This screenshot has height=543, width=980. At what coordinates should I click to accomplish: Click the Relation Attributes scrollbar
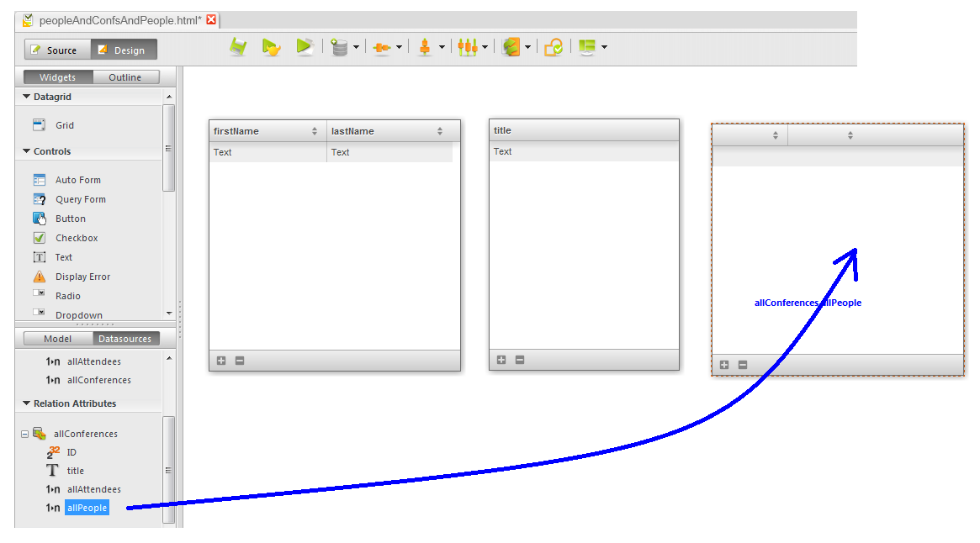pos(168,470)
